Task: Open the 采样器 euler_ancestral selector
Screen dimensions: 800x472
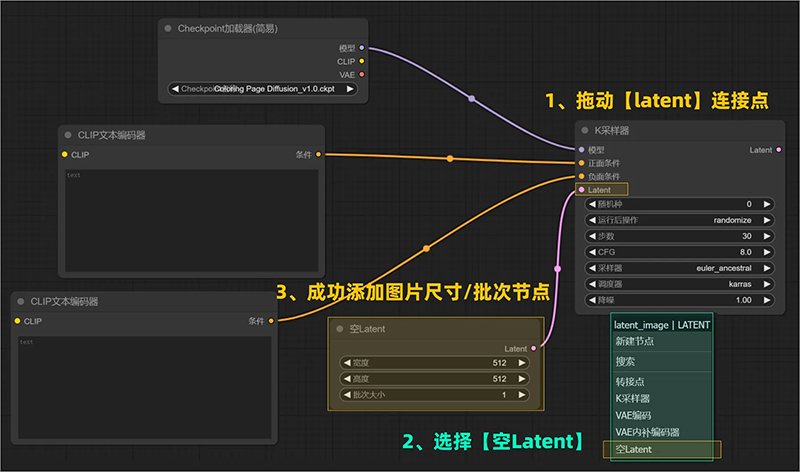Action: 679,268
